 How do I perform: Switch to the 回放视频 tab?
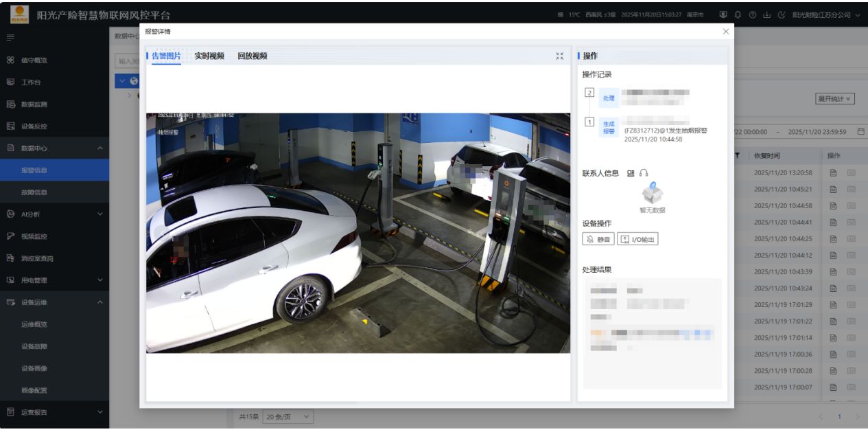(252, 56)
